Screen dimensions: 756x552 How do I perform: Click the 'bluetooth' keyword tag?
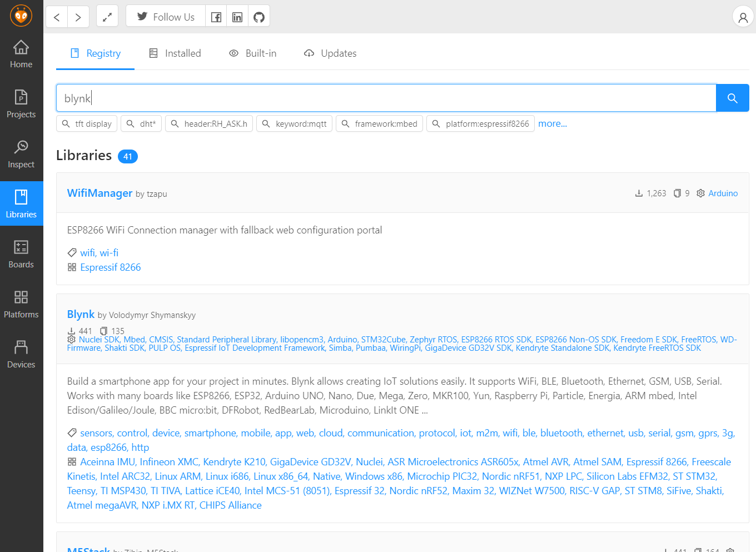click(x=561, y=433)
